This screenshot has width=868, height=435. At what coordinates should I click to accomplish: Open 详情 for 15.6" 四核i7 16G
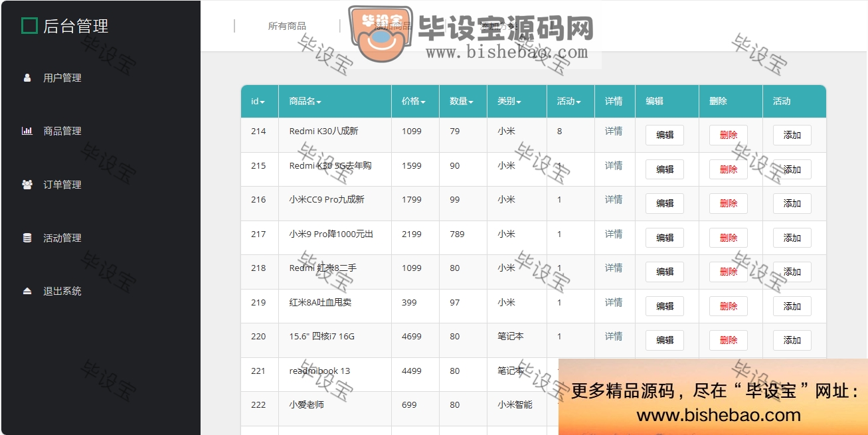tap(614, 336)
